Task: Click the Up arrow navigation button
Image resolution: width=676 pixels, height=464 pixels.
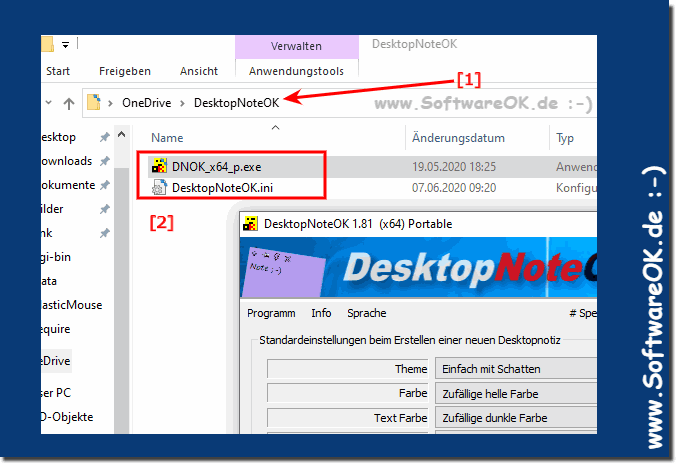Action: [x=69, y=103]
